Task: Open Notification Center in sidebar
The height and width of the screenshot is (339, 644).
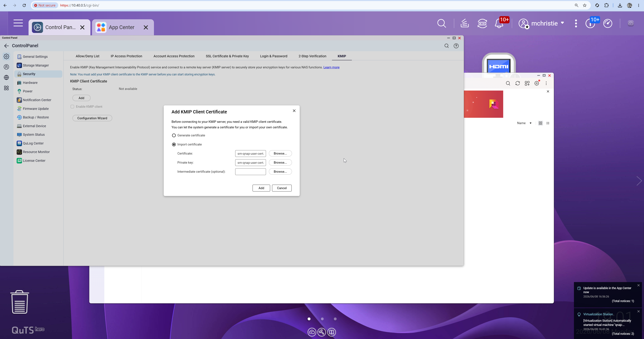Action: pos(38,100)
